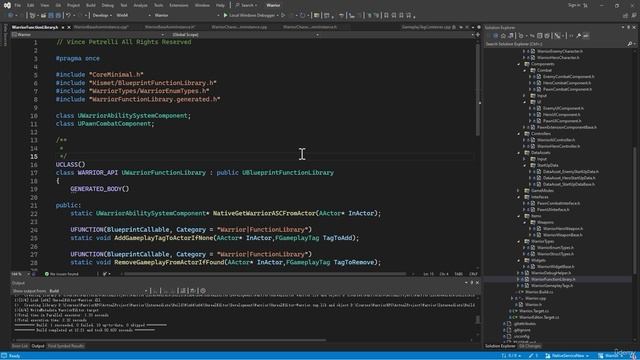This screenshot has width=640, height=360.
Task: Click the No issues found indicator
Action: tap(61, 274)
